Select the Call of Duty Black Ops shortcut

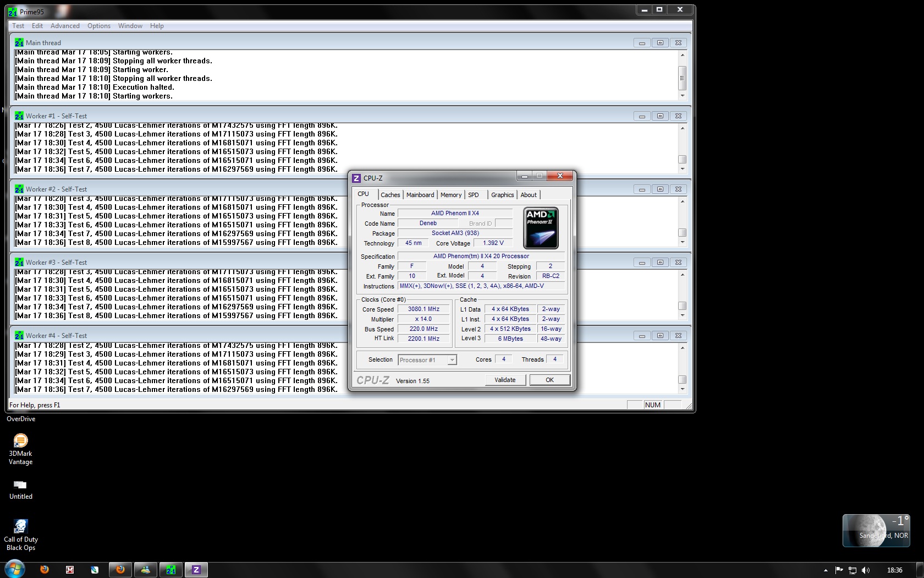coord(20,535)
